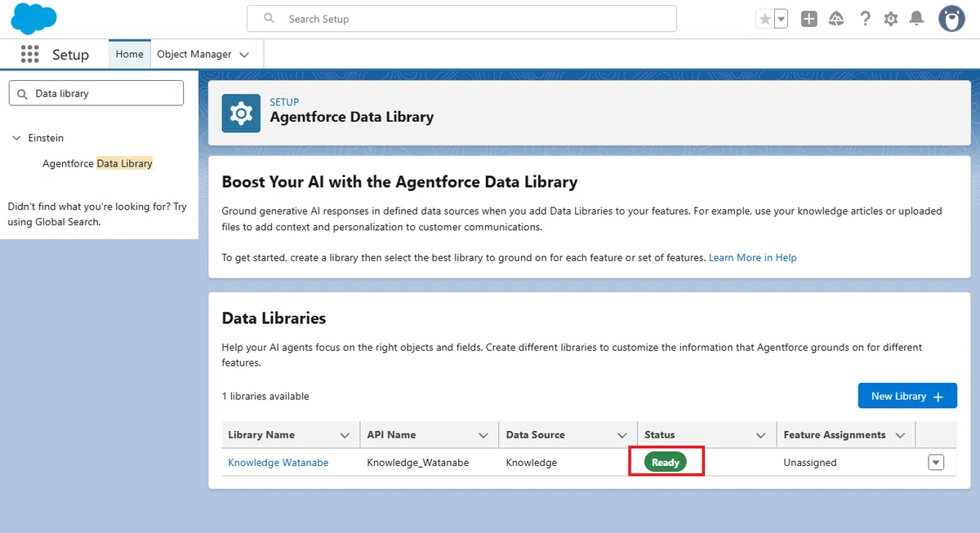Open the Learn More in Help link
980x533 pixels.
pos(752,257)
